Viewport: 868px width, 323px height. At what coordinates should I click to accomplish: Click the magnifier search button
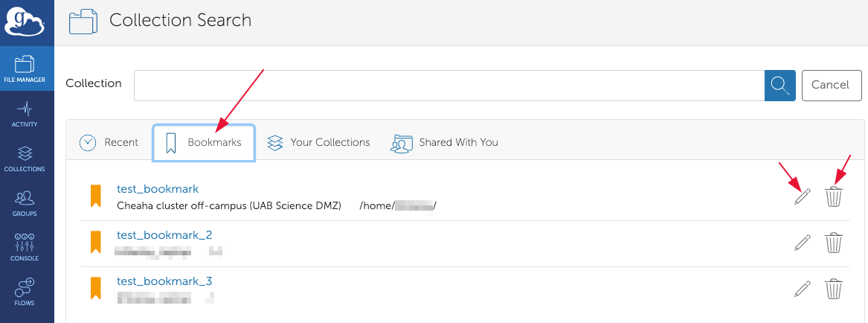[780, 86]
